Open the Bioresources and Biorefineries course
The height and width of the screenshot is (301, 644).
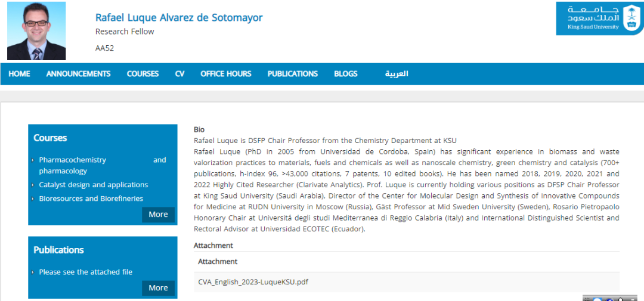tap(91, 198)
